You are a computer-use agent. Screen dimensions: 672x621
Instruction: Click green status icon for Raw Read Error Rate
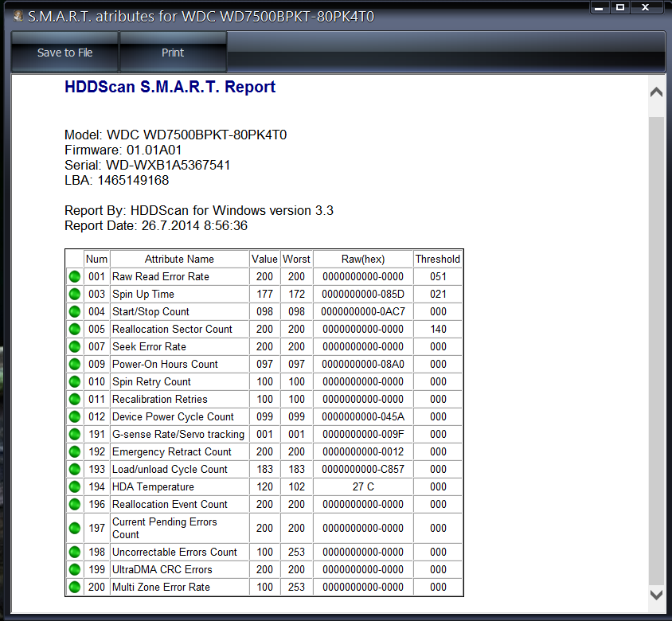pyautogui.click(x=75, y=276)
